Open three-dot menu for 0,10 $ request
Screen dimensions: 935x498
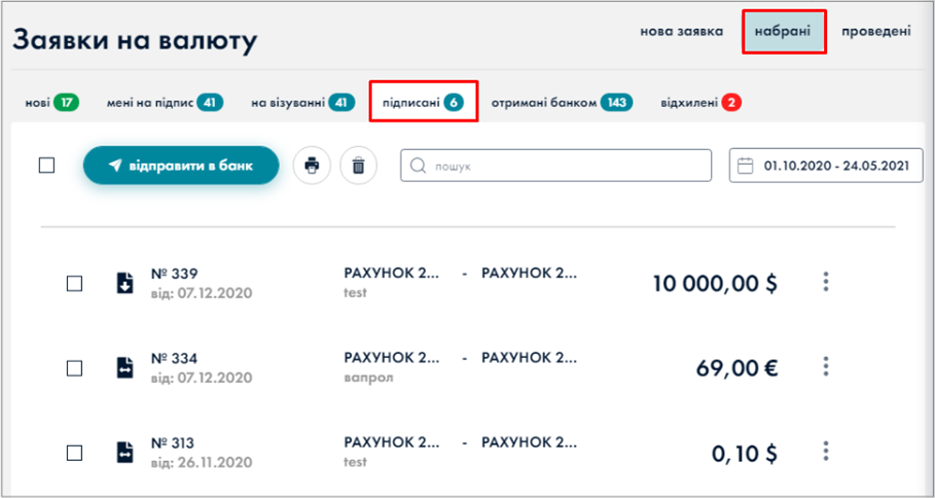tap(826, 451)
